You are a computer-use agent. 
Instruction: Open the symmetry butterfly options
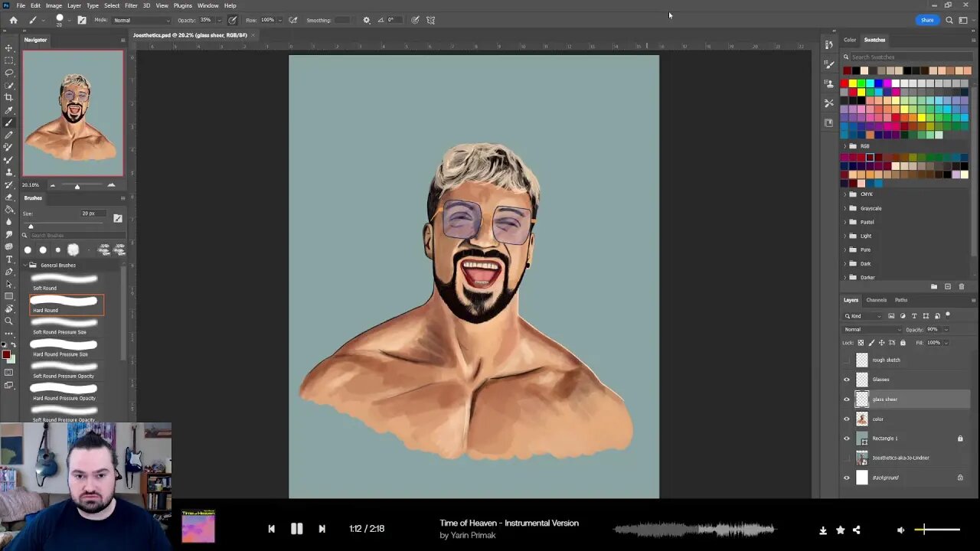click(x=430, y=20)
